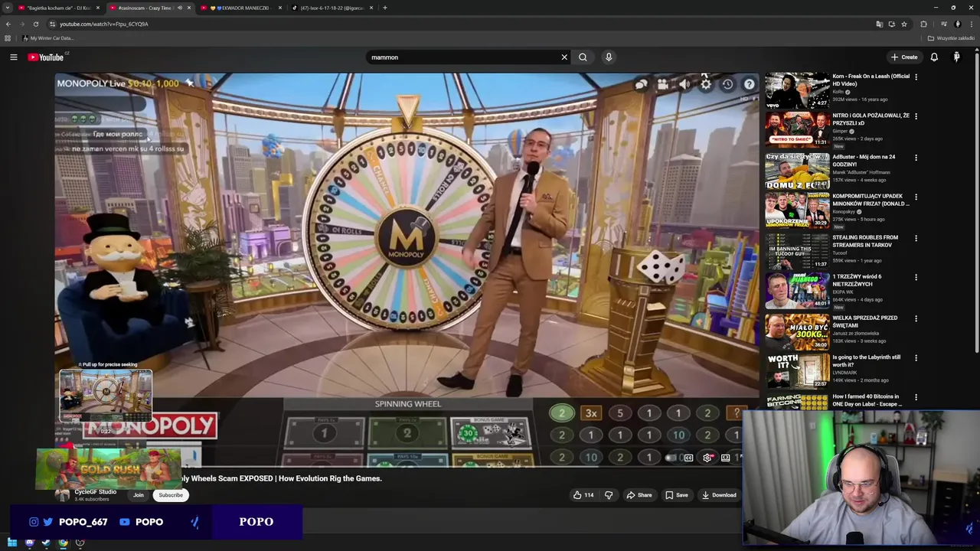Viewport: 980px width, 551px height.
Task: Save the video to a playlist
Action: [677, 495]
